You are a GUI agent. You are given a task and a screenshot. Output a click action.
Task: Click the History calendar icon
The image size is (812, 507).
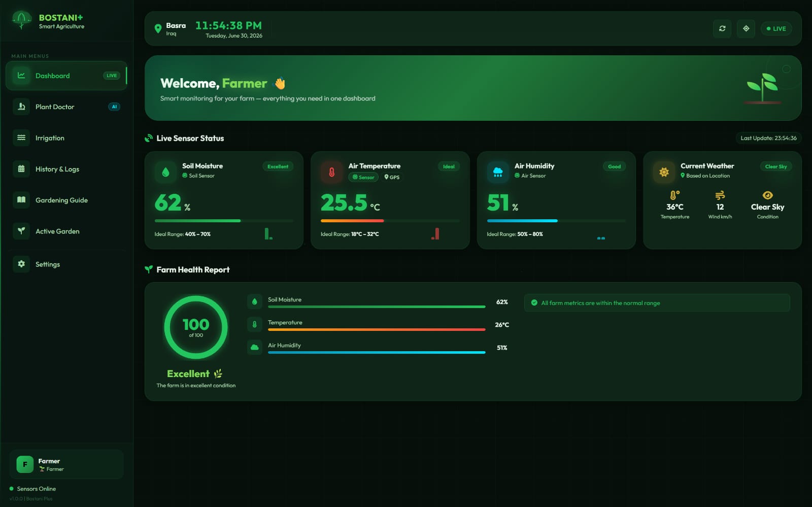pyautogui.click(x=21, y=169)
